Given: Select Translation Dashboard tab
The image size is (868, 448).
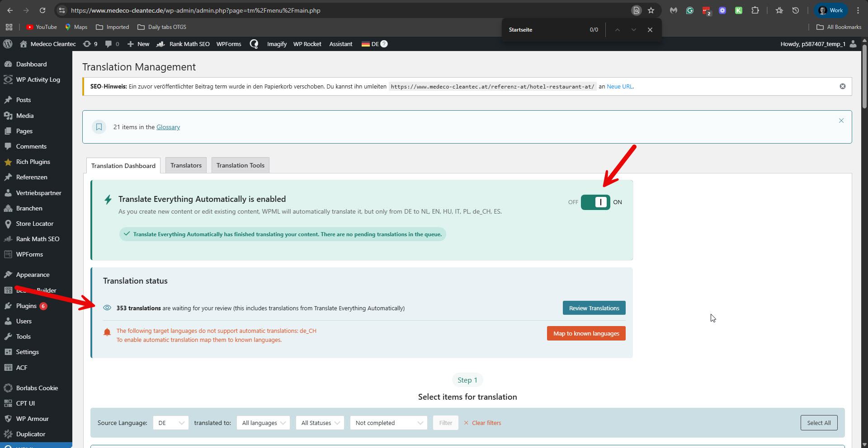Looking at the screenshot, I should [123, 166].
